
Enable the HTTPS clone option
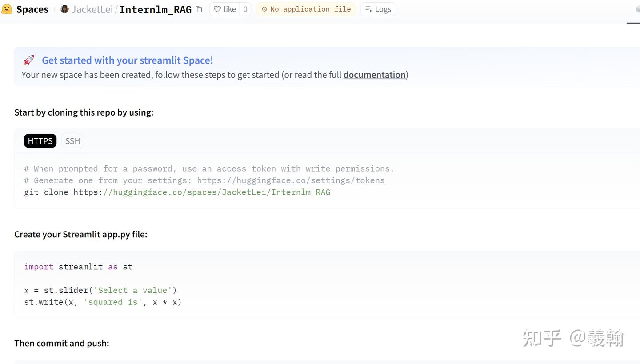point(40,141)
